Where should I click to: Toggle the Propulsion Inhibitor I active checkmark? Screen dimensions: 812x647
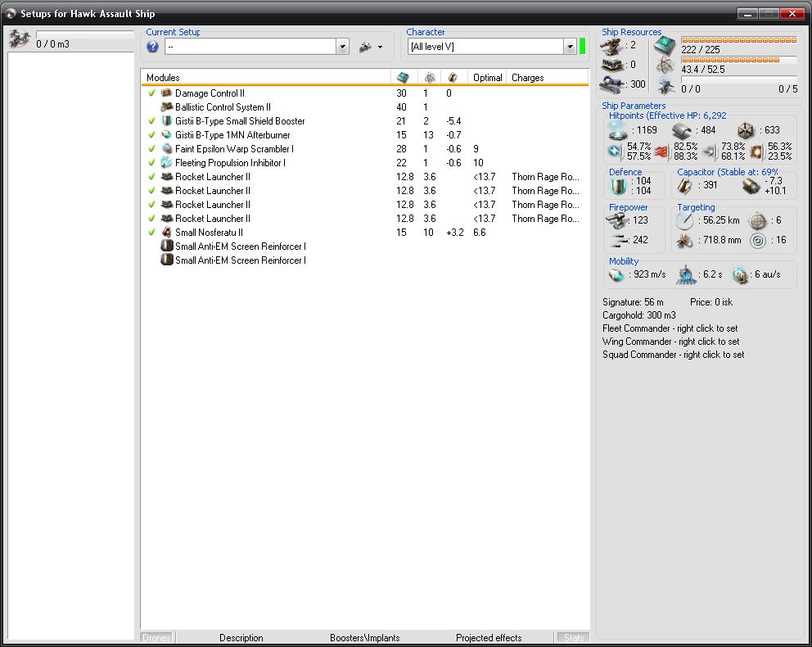(151, 163)
